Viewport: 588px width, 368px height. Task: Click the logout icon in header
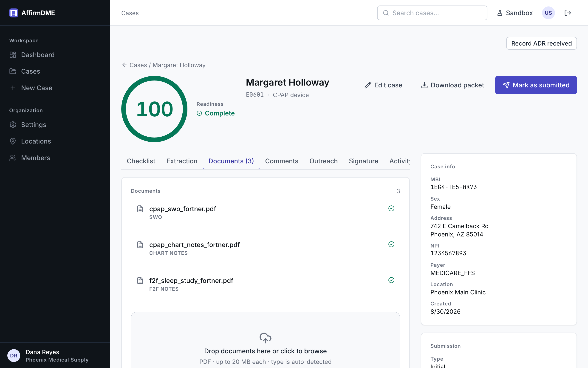coord(568,13)
